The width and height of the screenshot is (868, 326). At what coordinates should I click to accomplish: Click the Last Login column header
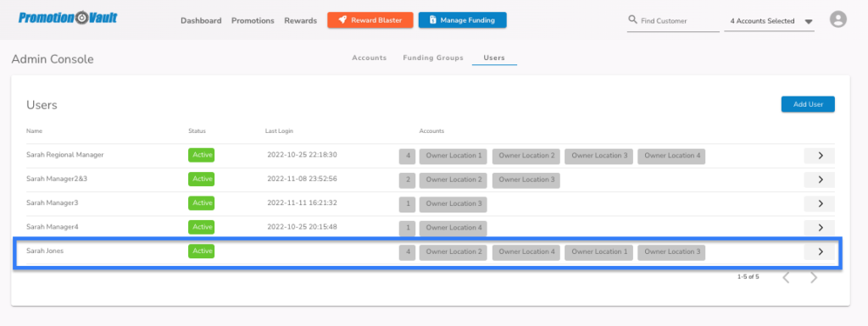tap(279, 131)
